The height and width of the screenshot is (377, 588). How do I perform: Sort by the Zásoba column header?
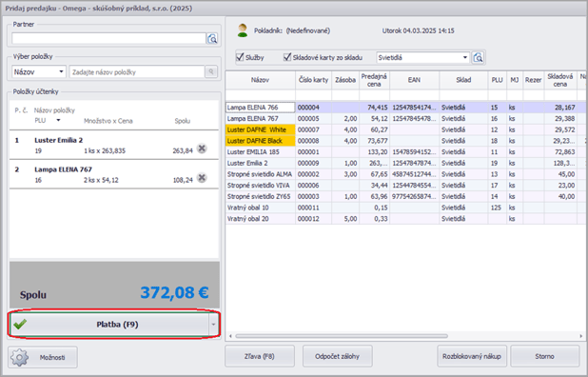(345, 80)
